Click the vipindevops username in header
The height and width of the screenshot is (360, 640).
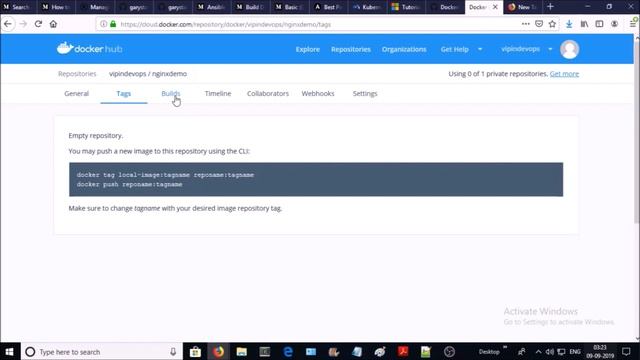520,49
